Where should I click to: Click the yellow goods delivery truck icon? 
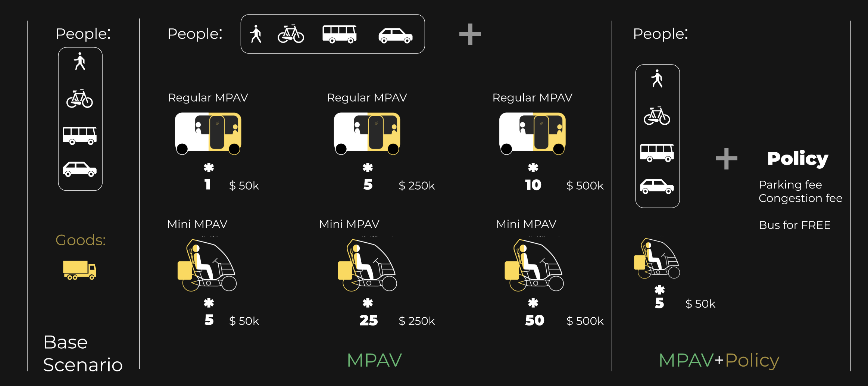[79, 270]
